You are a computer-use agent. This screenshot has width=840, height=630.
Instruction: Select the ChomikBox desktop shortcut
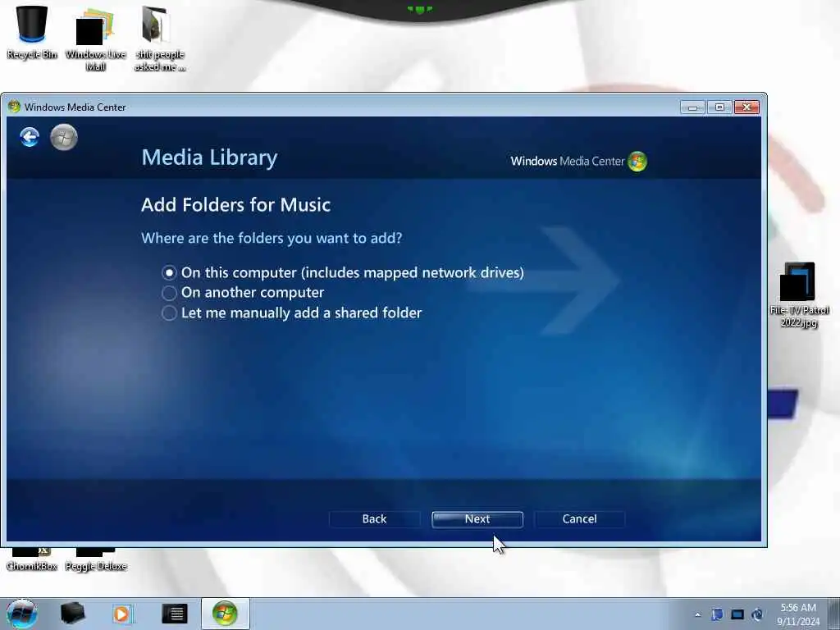[32, 560]
